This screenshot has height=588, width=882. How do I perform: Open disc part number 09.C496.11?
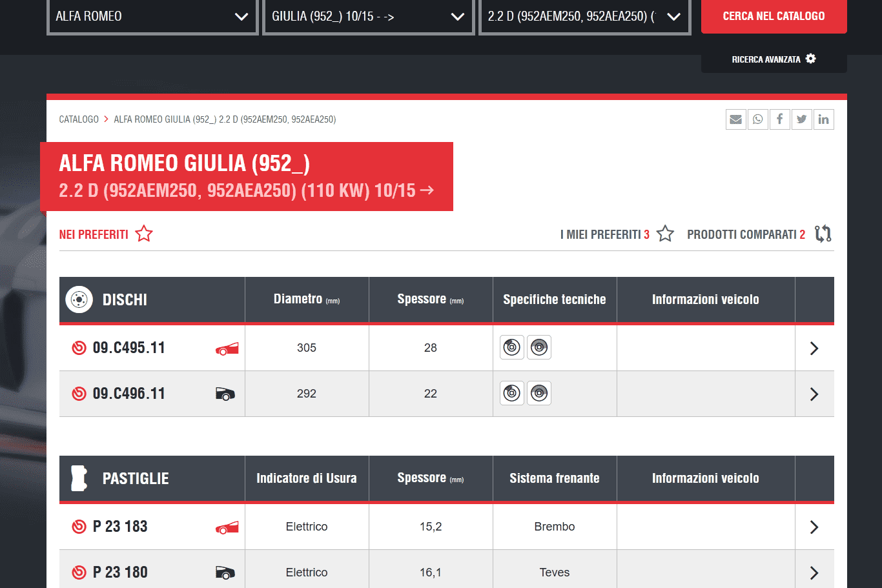pos(129,394)
